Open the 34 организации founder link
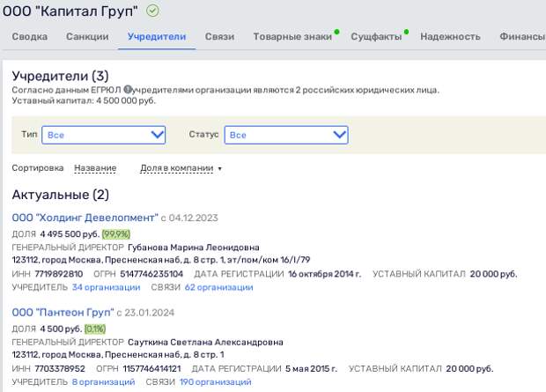The image size is (546, 392). coord(107,287)
